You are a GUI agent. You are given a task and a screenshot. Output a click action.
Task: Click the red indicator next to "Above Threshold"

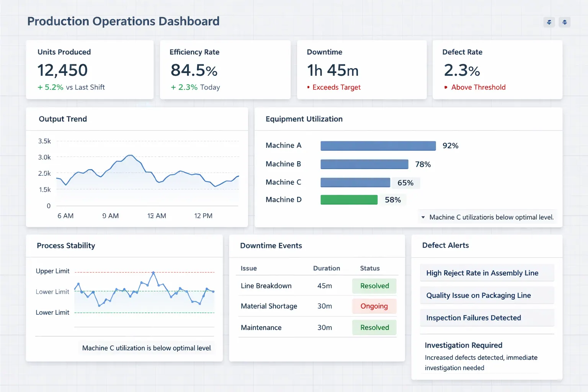point(445,87)
